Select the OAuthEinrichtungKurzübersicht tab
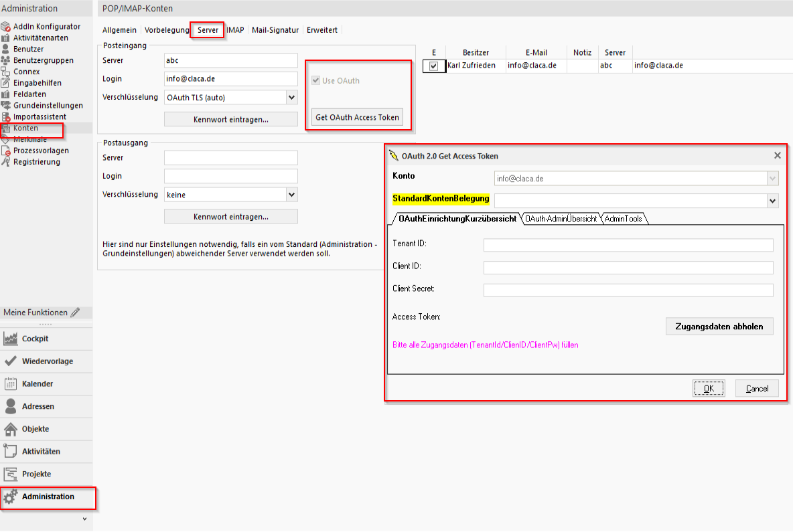The image size is (793, 532). (x=457, y=218)
